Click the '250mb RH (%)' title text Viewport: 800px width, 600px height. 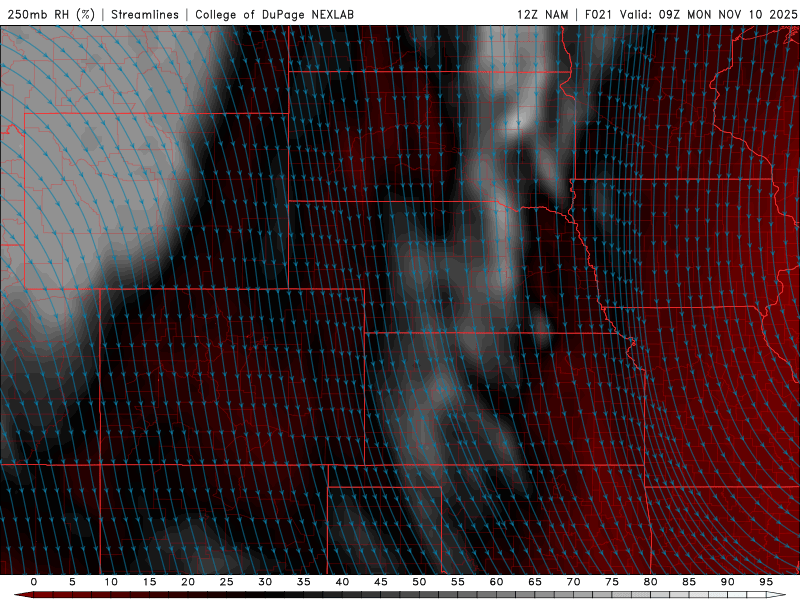click(x=51, y=14)
